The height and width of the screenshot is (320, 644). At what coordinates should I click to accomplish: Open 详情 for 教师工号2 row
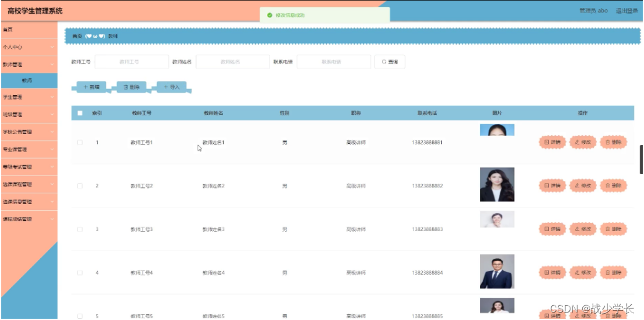pos(553,186)
